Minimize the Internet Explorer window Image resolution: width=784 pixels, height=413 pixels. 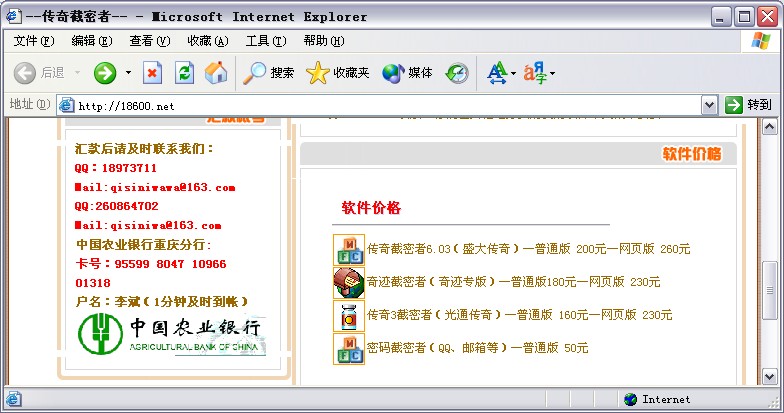pos(720,16)
